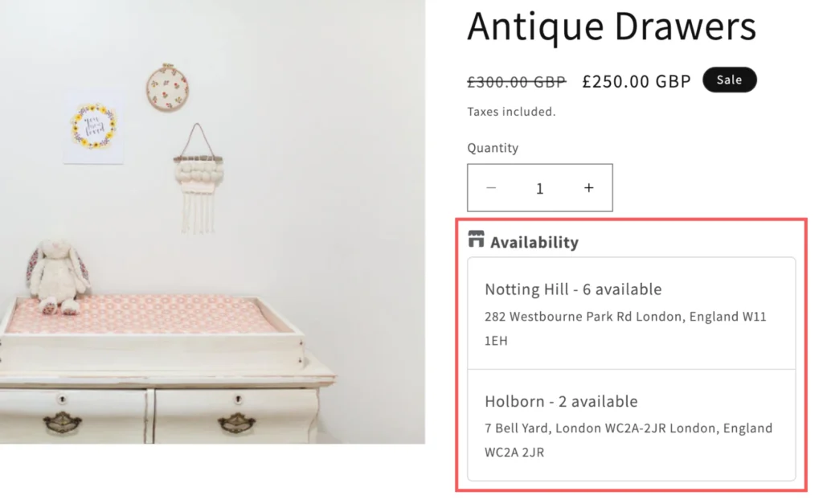Click the left brass drawer handle in photo
This screenshot has width=823, height=504.
(62, 421)
